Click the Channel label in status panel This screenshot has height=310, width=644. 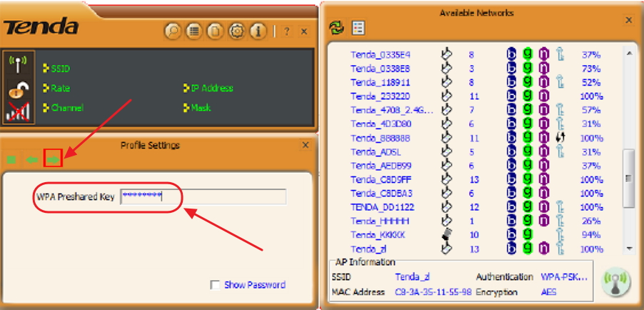pyautogui.click(x=67, y=108)
